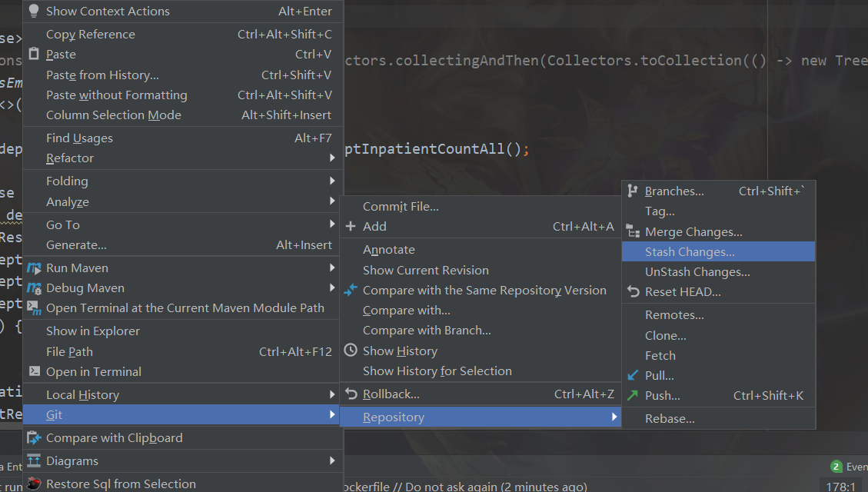This screenshot has width=868, height=492.
Task: Select Column Selection Mode menu entry
Action: [114, 115]
